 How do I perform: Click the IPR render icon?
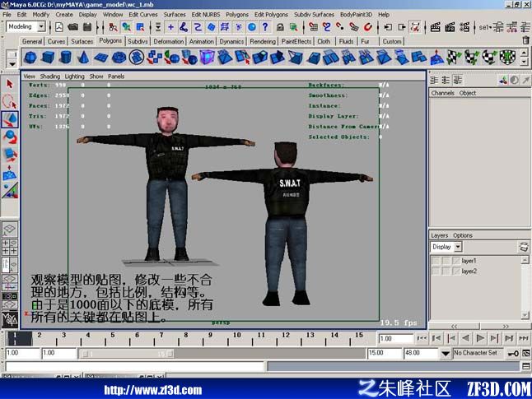(450, 27)
